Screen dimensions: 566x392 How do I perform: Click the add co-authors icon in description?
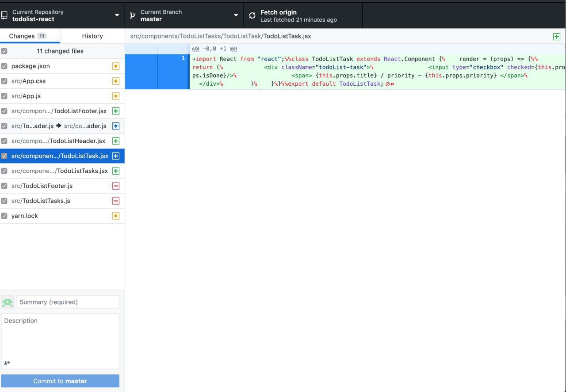point(7,363)
